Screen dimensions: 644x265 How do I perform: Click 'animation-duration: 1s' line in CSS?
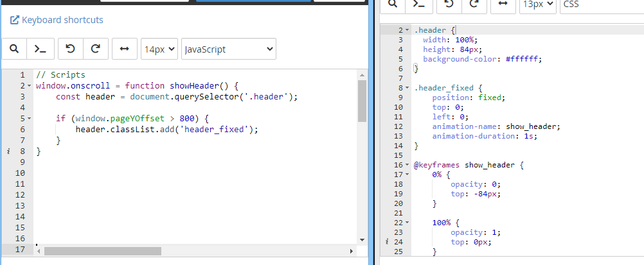pyautogui.click(x=485, y=136)
